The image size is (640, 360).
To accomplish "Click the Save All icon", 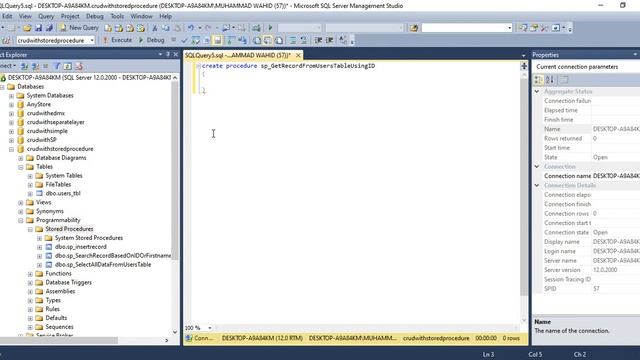I will (49, 28).
